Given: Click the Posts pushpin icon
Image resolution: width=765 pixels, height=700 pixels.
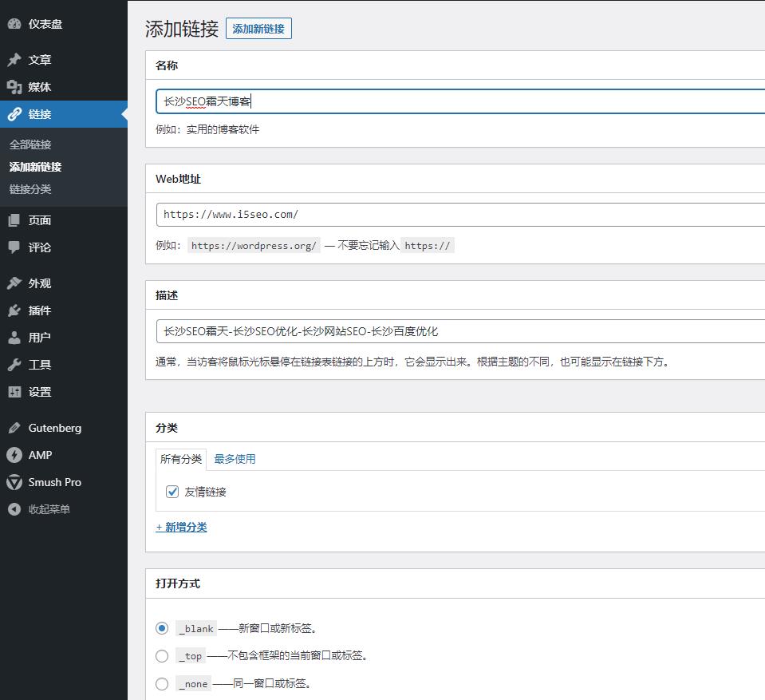Looking at the screenshot, I should pyautogui.click(x=14, y=60).
